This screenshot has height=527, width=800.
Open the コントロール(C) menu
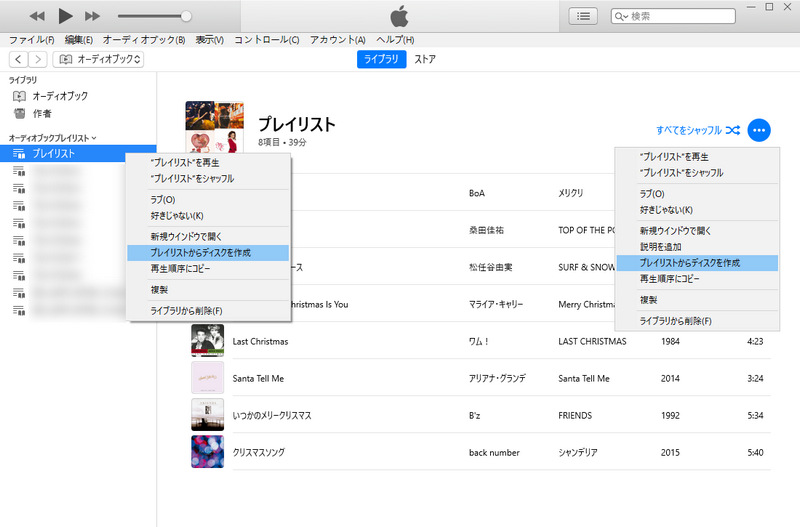(x=267, y=40)
